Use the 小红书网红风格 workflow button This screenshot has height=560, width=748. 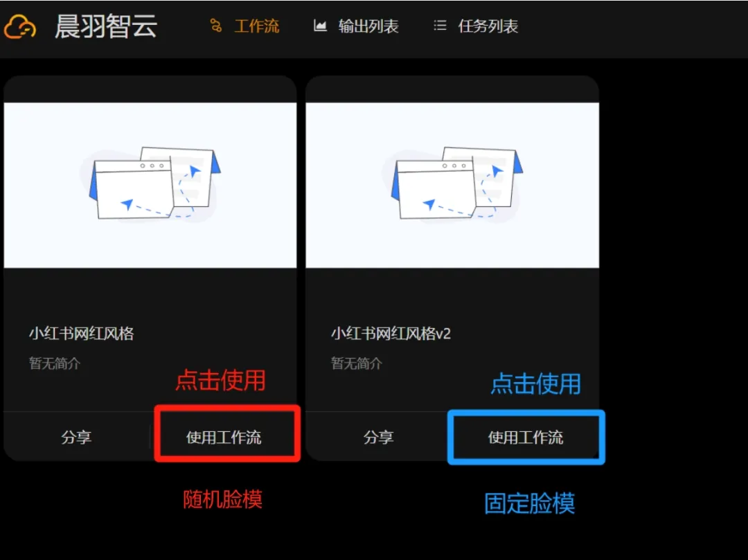[224, 437]
